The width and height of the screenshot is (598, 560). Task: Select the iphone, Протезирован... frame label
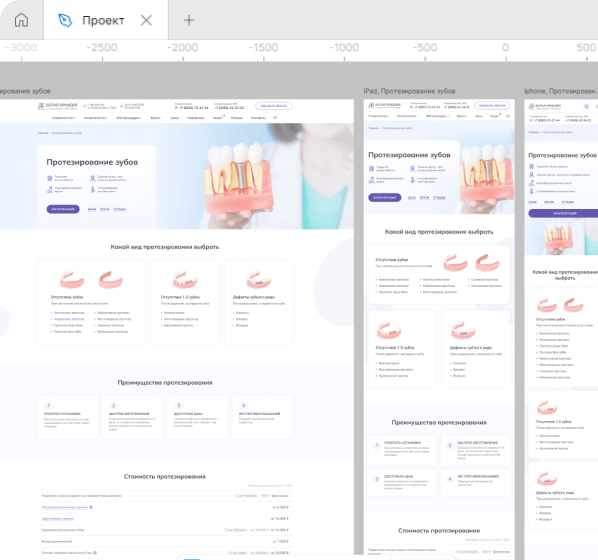point(560,91)
